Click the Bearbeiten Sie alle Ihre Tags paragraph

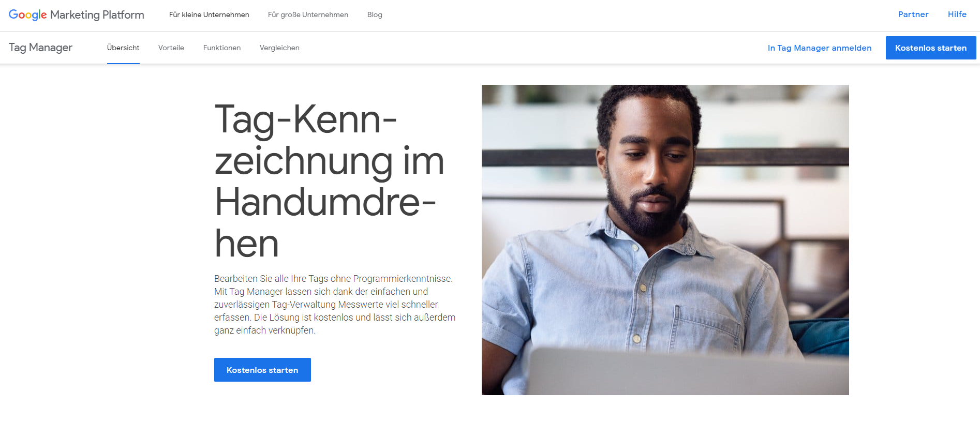(x=335, y=305)
